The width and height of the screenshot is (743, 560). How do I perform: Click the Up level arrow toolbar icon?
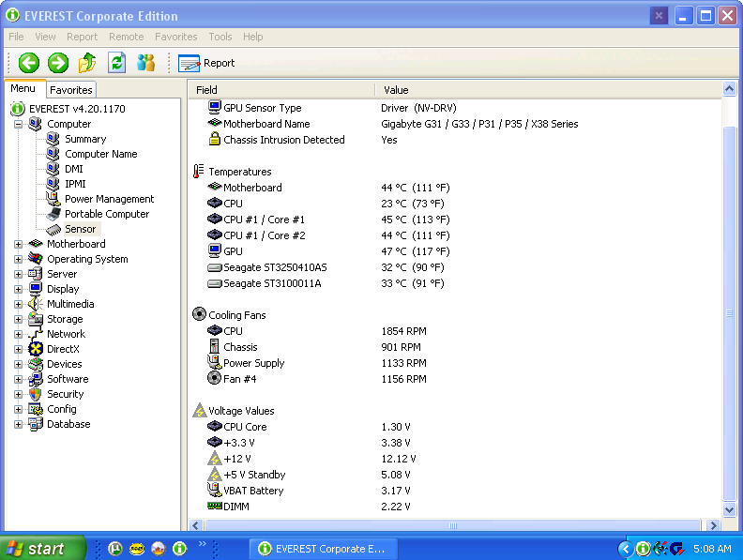coord(87,63)
